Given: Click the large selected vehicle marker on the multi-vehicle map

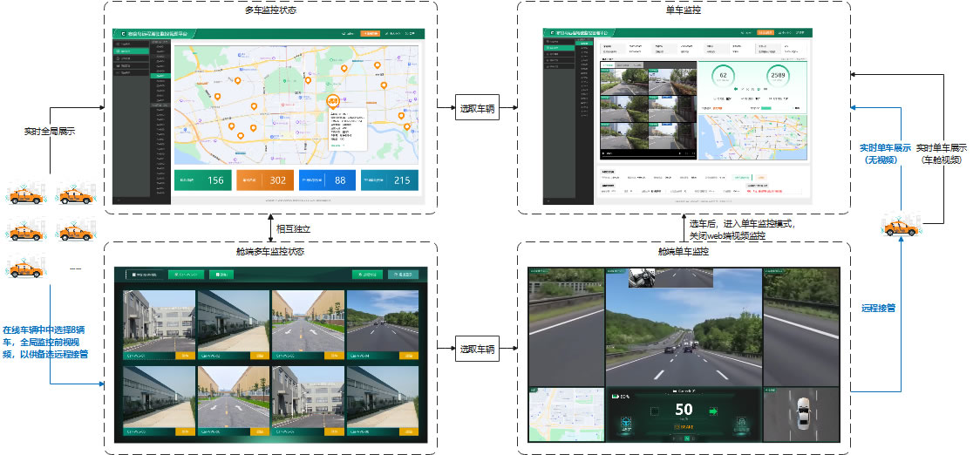Looking at the screenshot, I should pos(334,101).
